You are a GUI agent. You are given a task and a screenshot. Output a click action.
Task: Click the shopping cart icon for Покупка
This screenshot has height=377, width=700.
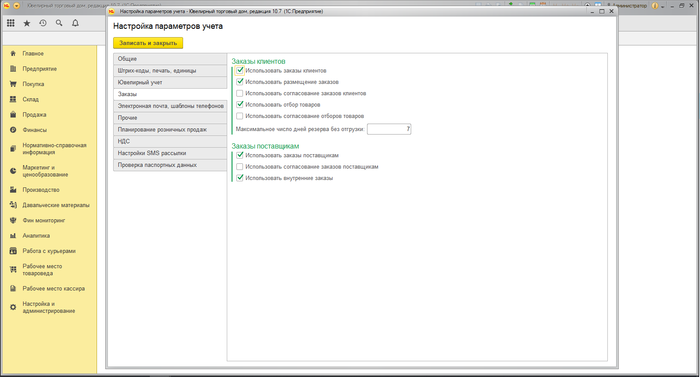point(13,84)
